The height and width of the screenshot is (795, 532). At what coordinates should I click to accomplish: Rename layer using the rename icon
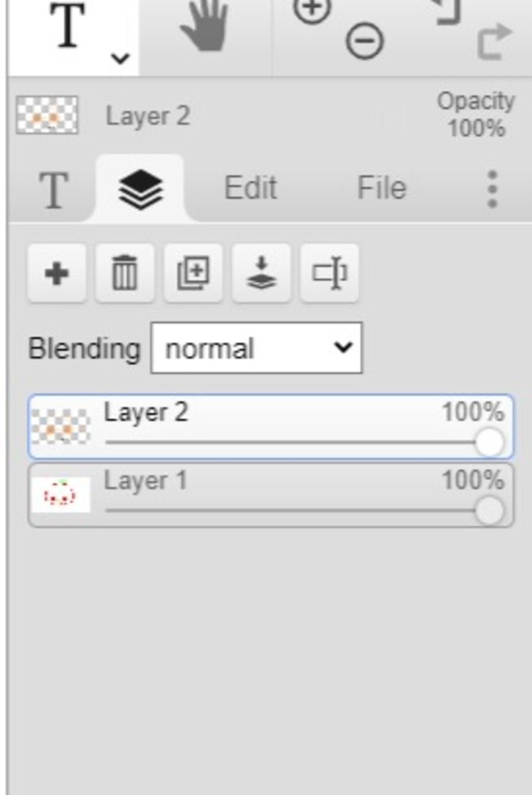coord(329,273)
